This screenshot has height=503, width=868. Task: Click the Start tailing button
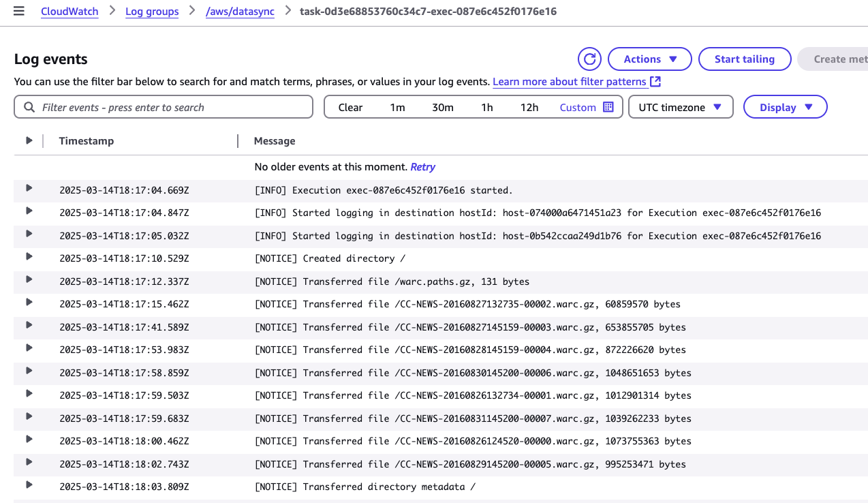coord(744,59)
